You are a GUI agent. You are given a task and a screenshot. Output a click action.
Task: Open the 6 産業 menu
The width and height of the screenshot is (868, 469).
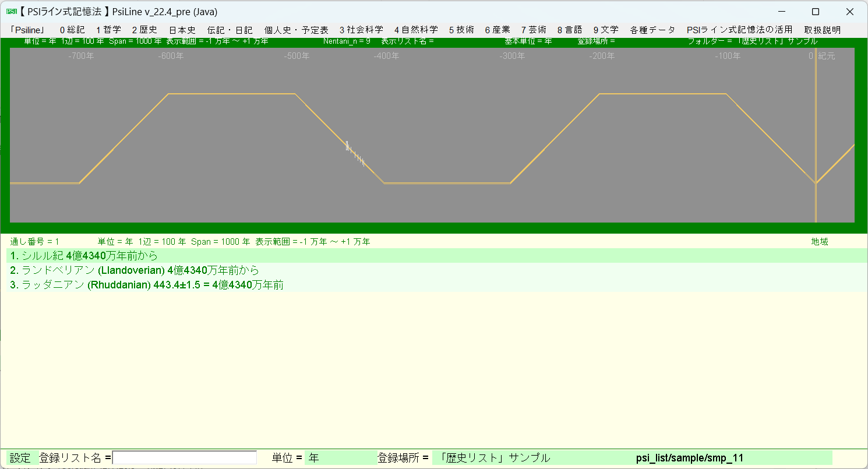497,30
